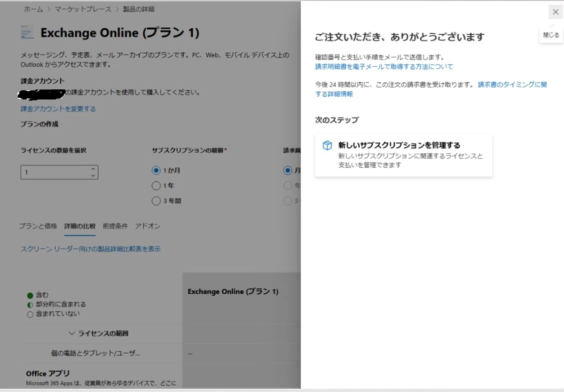Click the Office アプリ section heading
Image resolution: width=564 pixels, height=392 pixels.
click(48, 374)
